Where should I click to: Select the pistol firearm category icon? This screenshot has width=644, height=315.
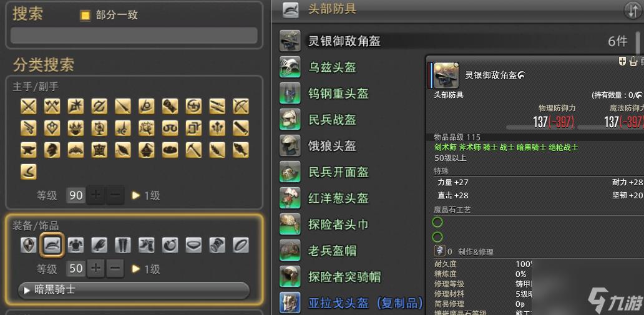click(28, 128)
